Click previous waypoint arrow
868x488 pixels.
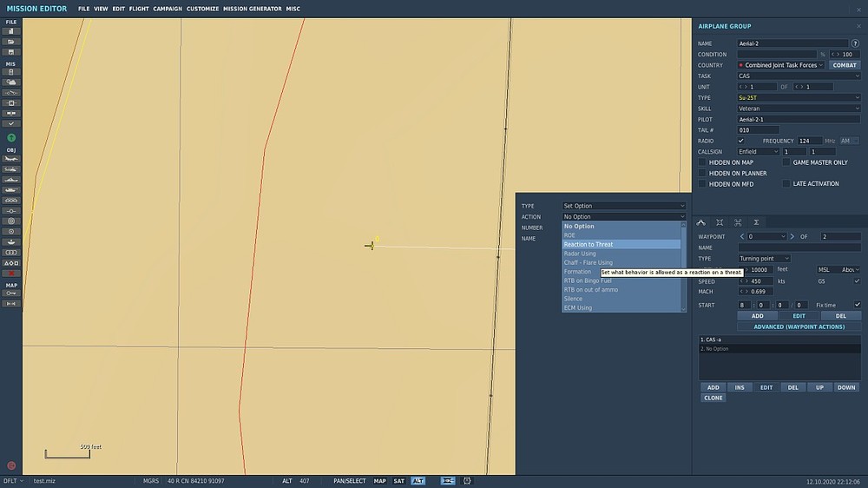coord(742,236)
